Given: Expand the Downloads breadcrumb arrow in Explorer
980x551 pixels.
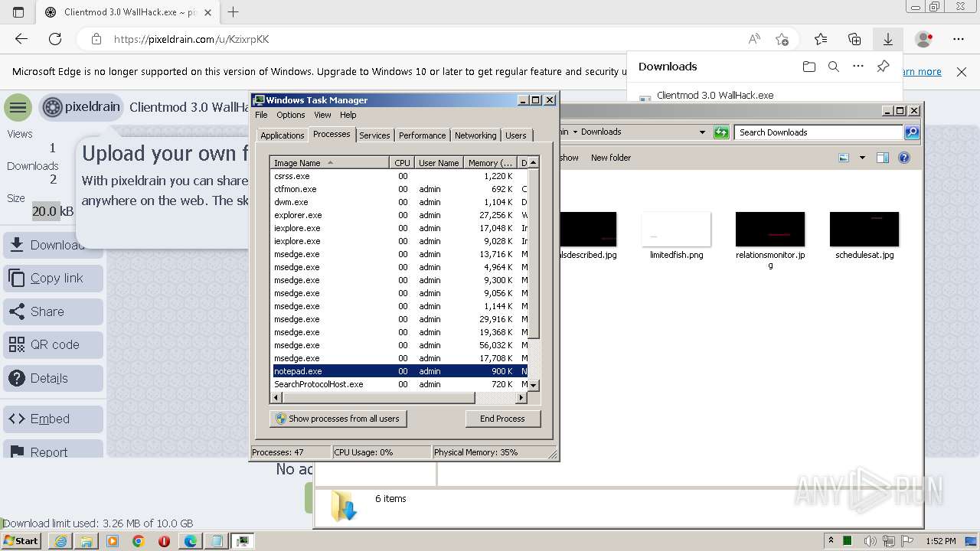Looking at the screenshot, I should click(575, 132).
